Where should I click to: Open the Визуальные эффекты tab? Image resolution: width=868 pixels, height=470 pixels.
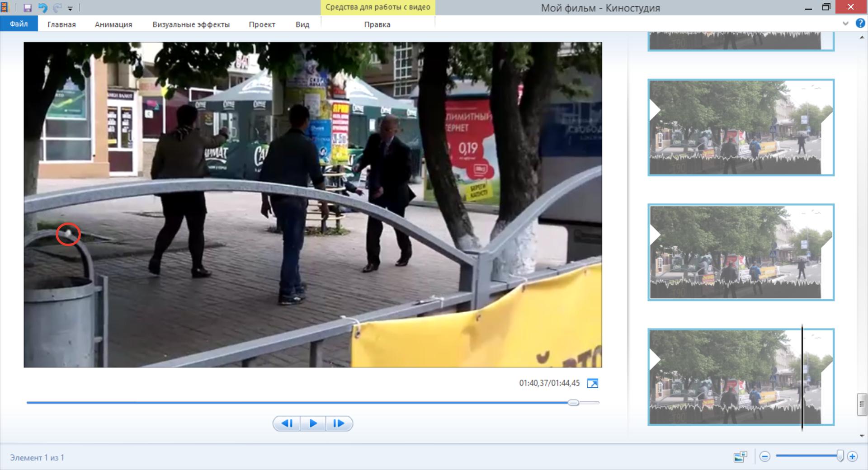coord(191,24)
